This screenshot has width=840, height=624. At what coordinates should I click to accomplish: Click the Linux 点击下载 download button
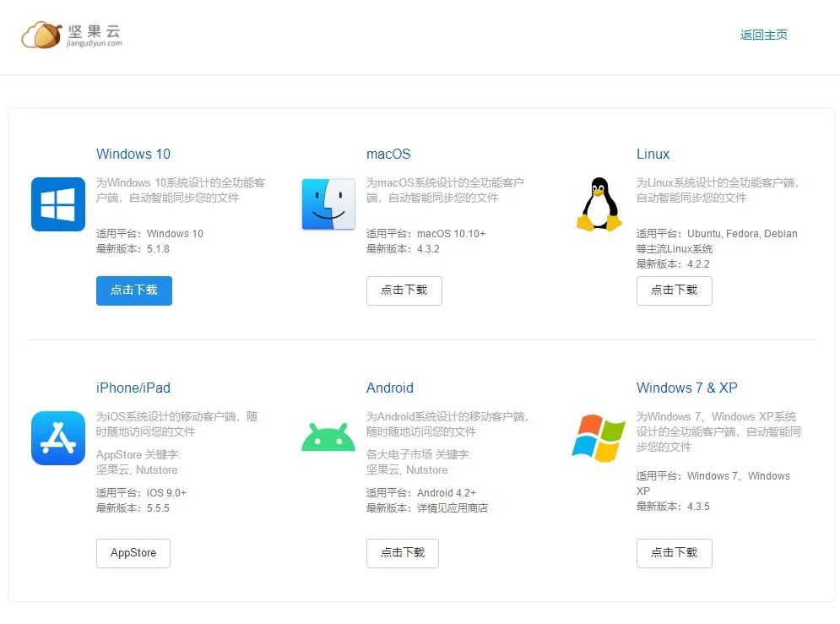(x=674, y=290)
